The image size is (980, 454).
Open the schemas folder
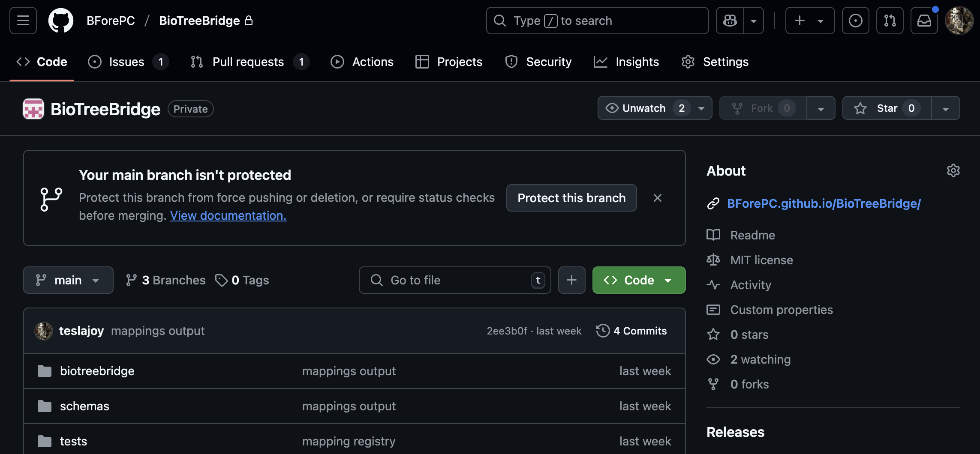[x=84, y=406]
